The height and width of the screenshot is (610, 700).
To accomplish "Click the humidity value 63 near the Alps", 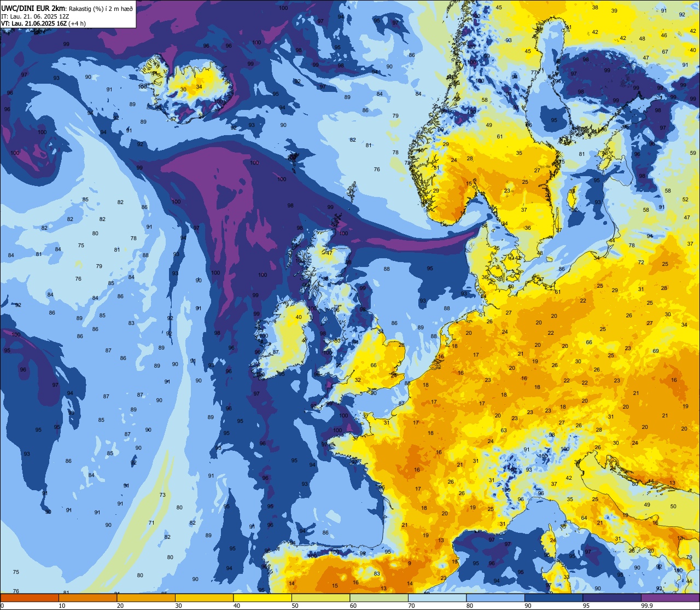I will click(x=504, y=430).
